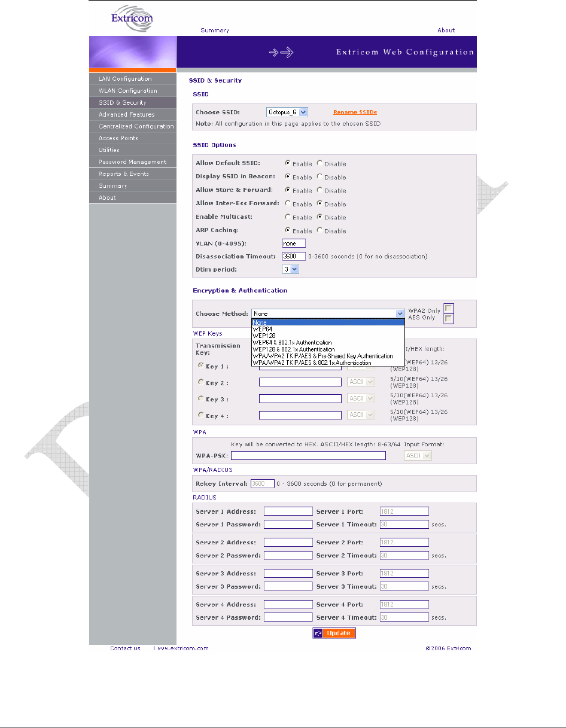Viewport: 566px width, 728px height.
Task: Click the Server 3 Password field
Action: [x=288, y=586]
